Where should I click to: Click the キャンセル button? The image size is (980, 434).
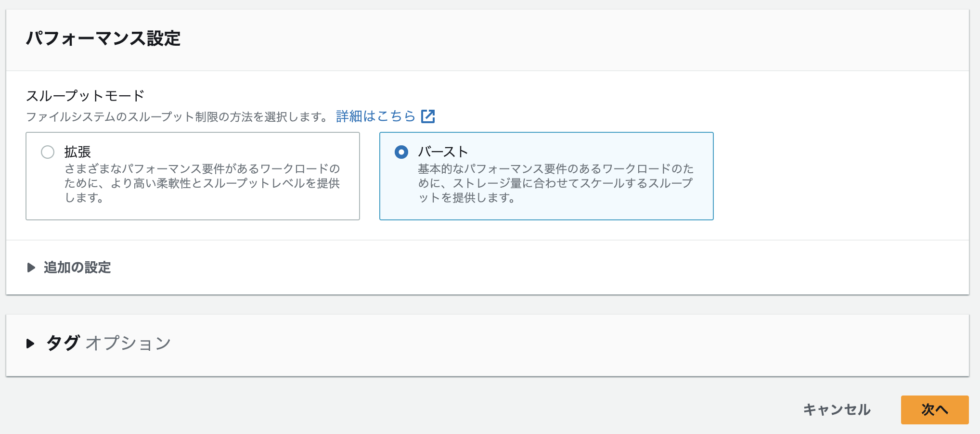tap(837, 409)
